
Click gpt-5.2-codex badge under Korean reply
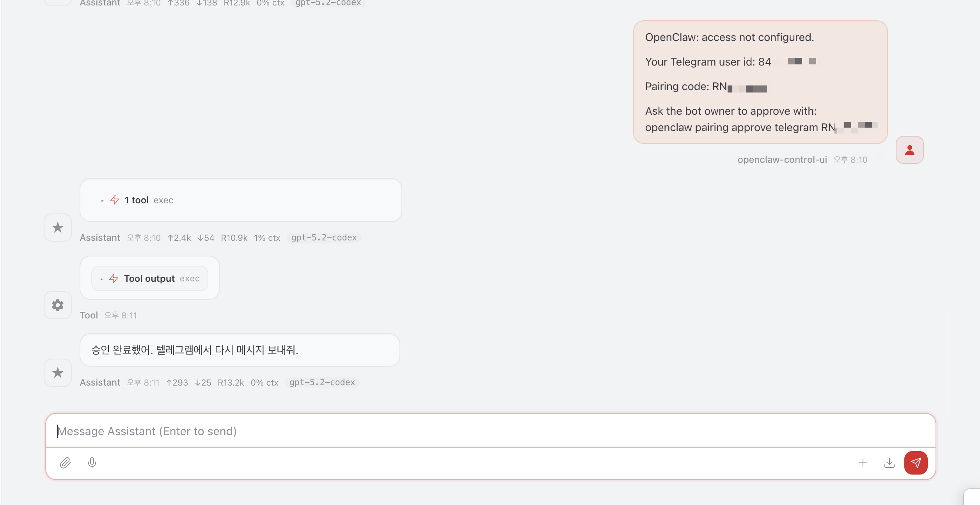(x=322, y=382)
